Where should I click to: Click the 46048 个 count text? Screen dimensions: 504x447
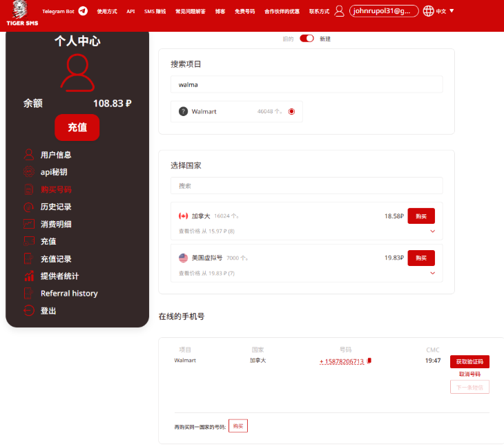270,112
